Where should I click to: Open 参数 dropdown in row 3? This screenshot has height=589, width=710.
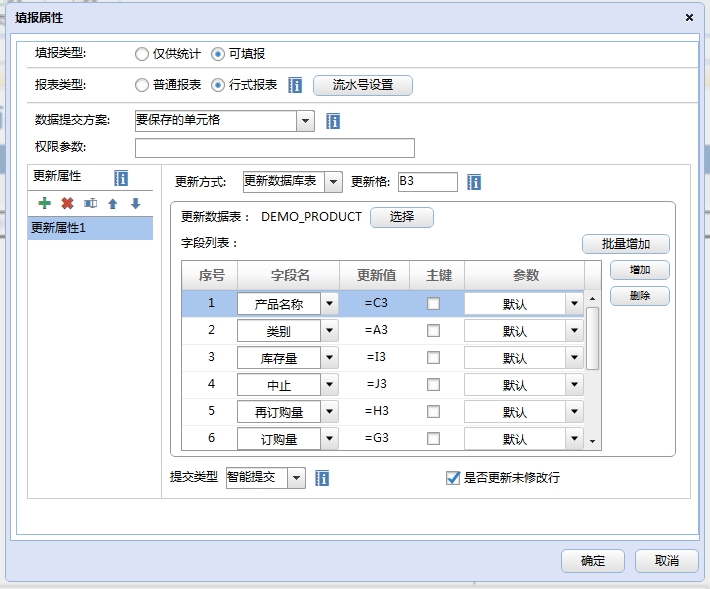[574, 358]
